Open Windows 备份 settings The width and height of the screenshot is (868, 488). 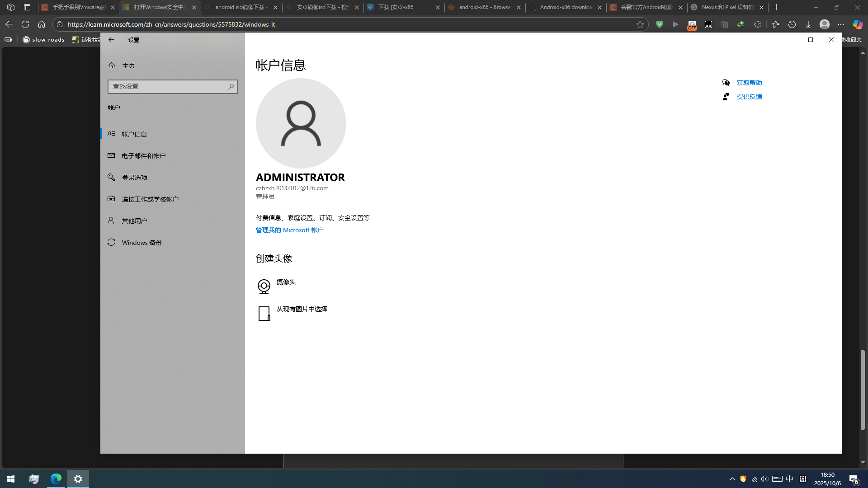point(142,243)
